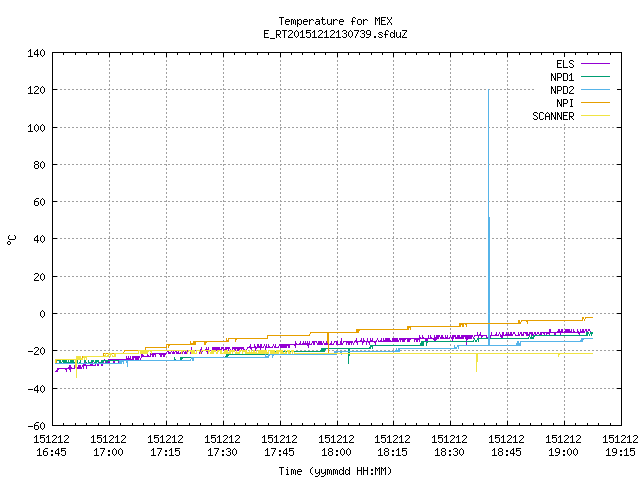Image resolution: width=640 pixels, height=480 pixels.
Task: Click the x-axis tick label 19:00
Action: pos(563,452)
